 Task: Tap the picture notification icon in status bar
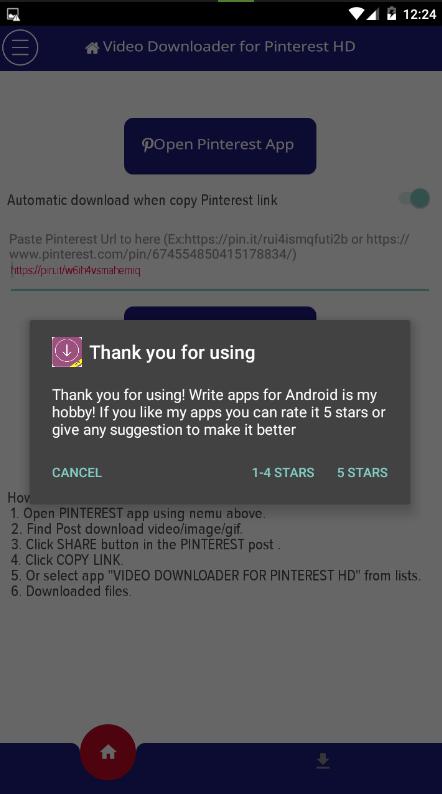(x=14, y=15)
